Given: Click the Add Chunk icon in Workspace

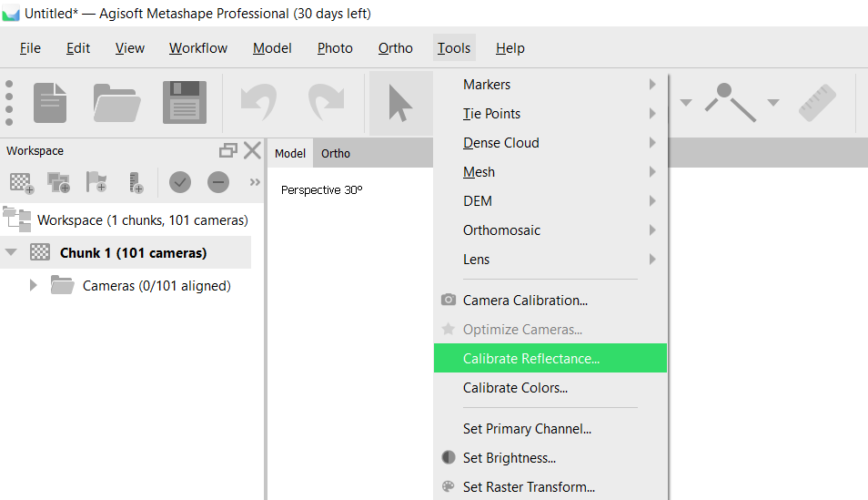Looking at the screenshot, I should click(x=21, y=182).
